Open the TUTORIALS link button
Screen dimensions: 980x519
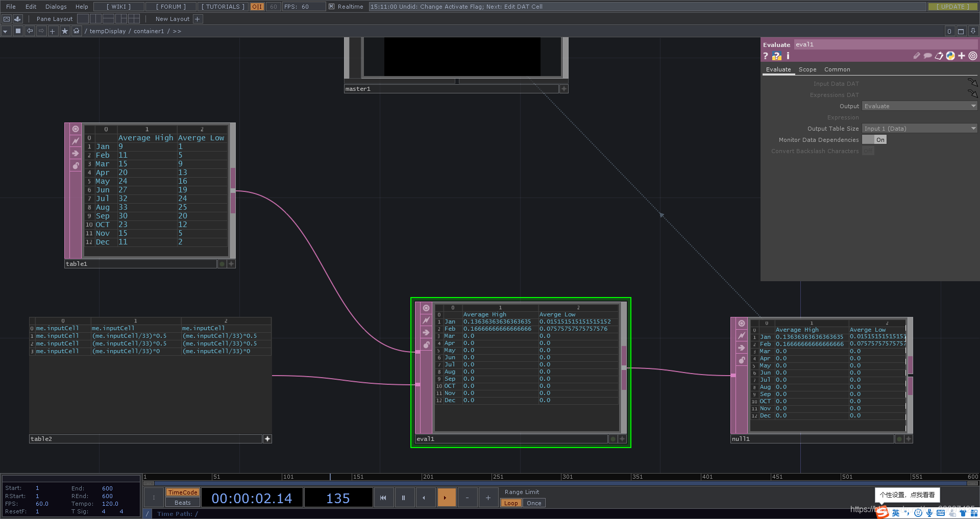223,7
